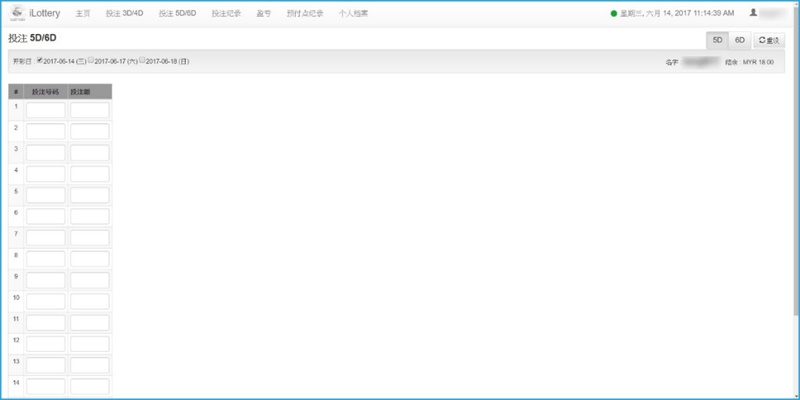Open the user profile icon menu
The height and width of the screenshot is (400, 800).
pos(753,14)
